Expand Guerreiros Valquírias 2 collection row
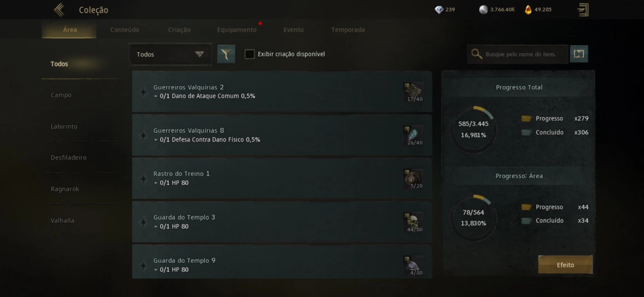Screen dimensions: 644x297 click(x=282, y=92)
